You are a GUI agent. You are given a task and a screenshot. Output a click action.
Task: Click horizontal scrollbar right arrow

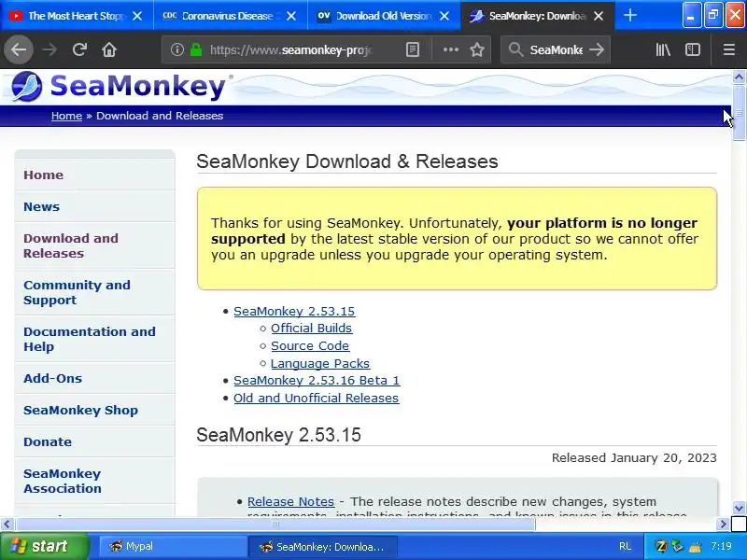tap(723, 525)
